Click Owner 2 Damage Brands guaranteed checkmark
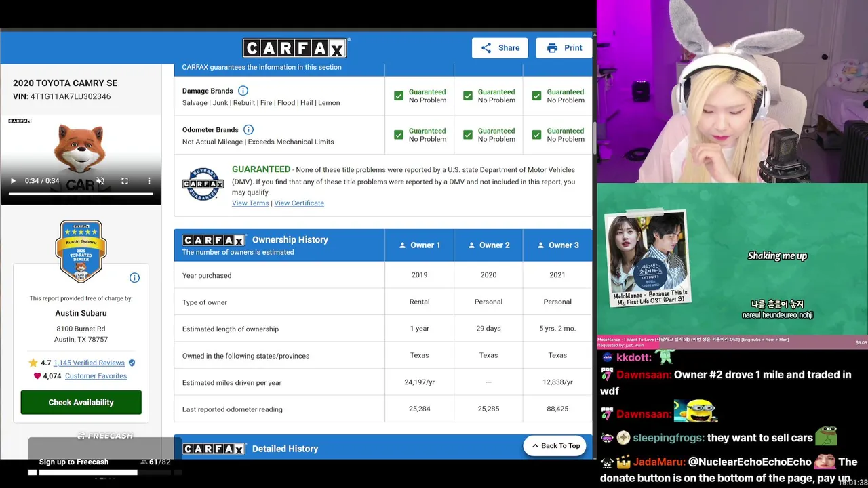 [468, 96]
